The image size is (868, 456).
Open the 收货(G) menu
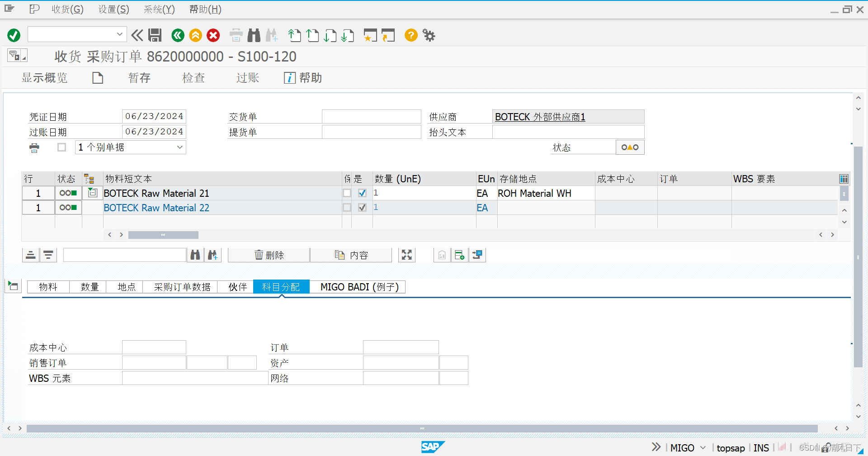coord(67,9)
